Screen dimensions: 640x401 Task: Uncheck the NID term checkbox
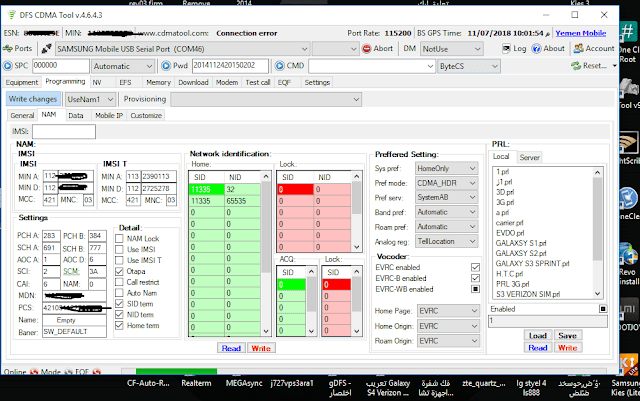pos(119,314)
